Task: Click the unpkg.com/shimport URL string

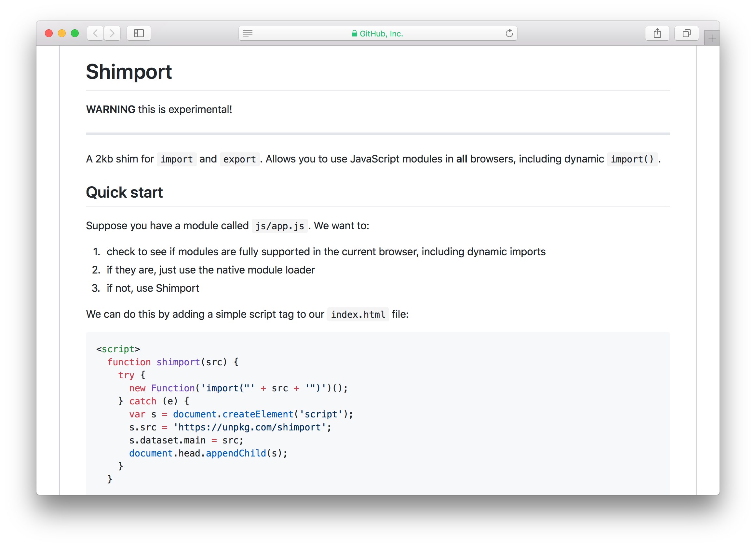Action: [x=249, y=427]
